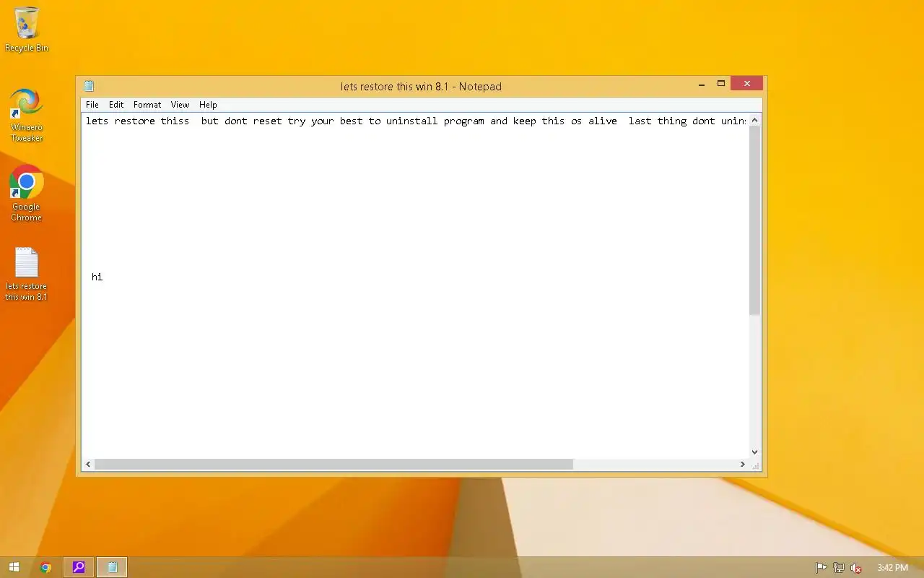This screenshot has width=924, height=578.
Task: Open the File menu in Notepad
Action: (x=92, y=105)
